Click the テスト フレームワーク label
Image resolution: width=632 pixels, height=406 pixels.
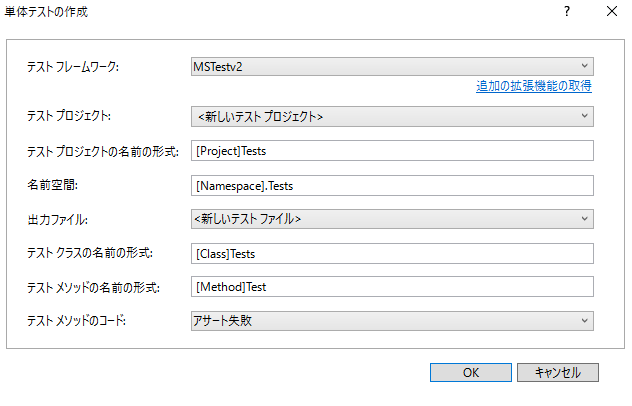pos(73,67)
